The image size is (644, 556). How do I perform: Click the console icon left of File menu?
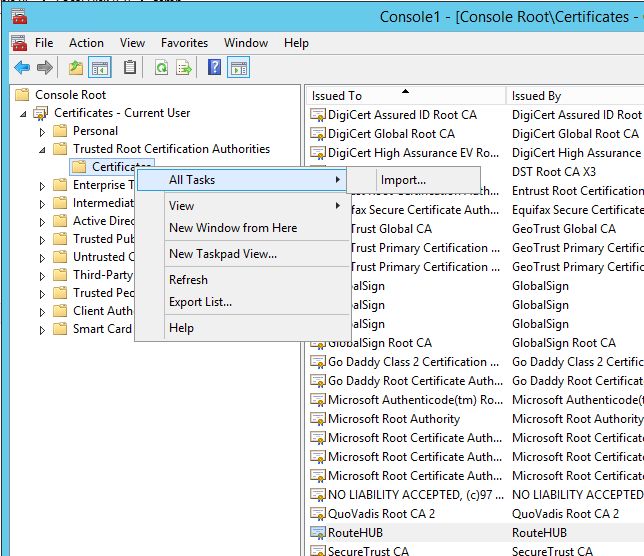(x=19, y=43)
